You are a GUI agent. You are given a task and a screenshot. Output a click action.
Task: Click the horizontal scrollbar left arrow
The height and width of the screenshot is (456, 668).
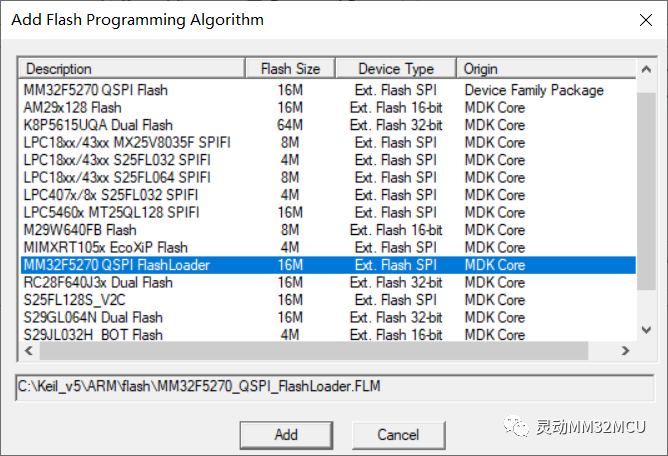click(x=29, y=351)
